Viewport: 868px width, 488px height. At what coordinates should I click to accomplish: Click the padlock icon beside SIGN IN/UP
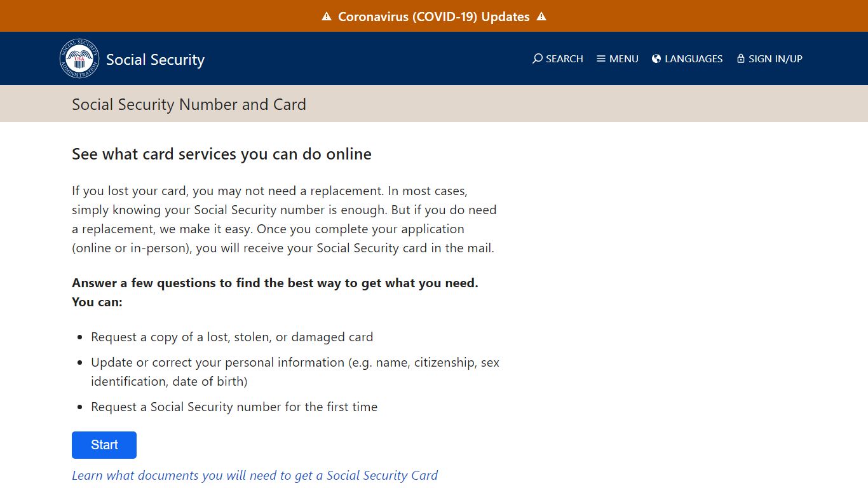pos(740,58)
